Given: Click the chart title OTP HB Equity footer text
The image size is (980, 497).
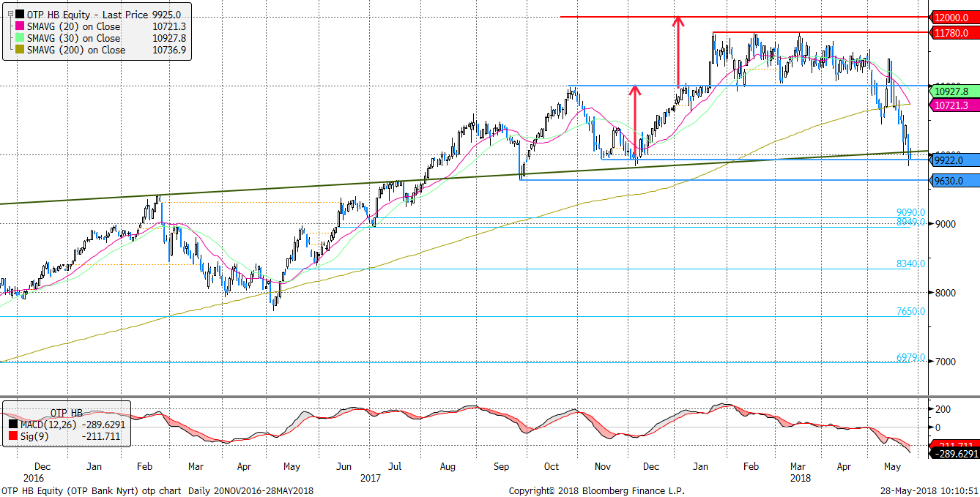Looking at the screenshot, I should click(x=157, y=490).
